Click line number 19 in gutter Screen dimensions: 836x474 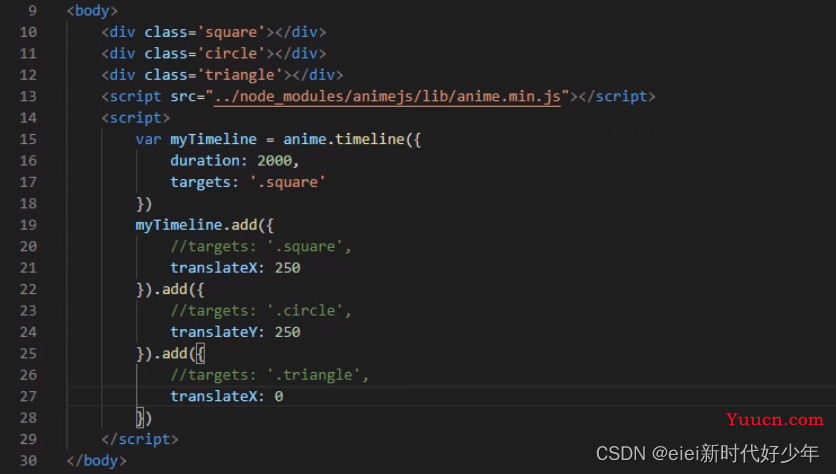(28, 225)
